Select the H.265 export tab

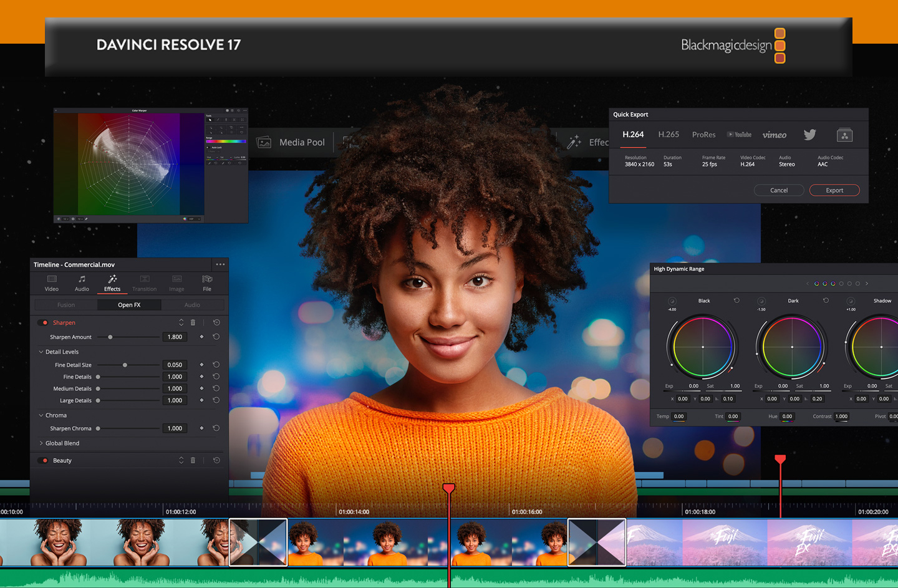pyautogui.click(x=669, y=135)
